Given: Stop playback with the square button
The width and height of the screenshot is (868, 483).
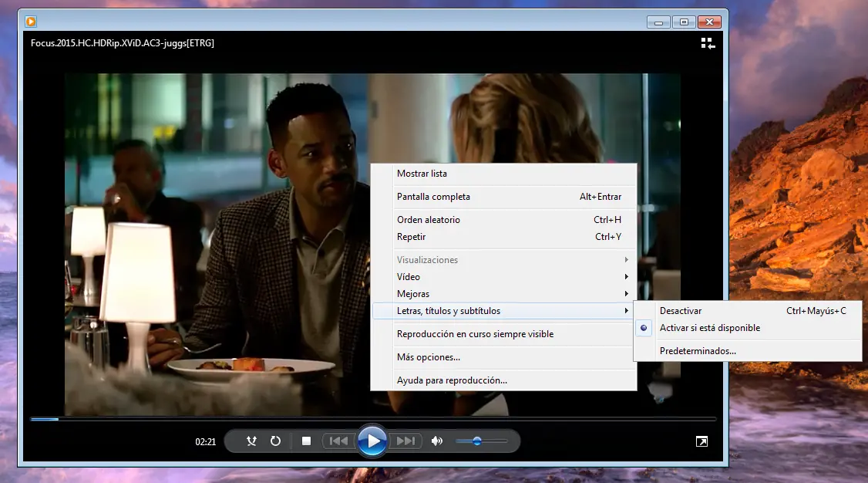Looking at the screenshot, I should (x=306, y=441).
